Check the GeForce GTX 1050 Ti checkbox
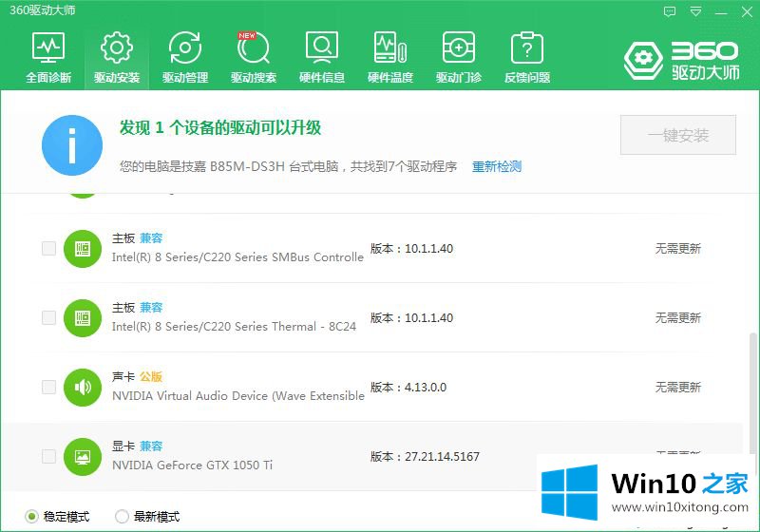The width and height of the screenshot is (760, 532). click(49, 456)
